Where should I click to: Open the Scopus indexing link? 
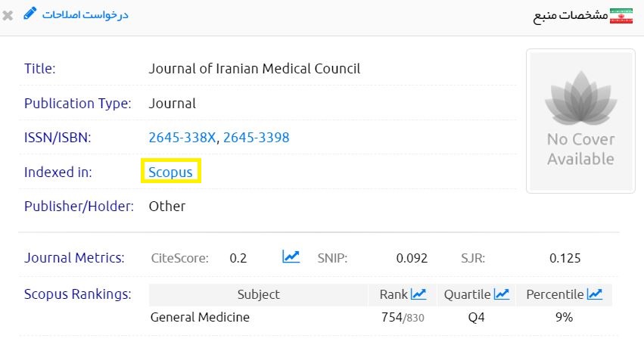pos(170,172)
